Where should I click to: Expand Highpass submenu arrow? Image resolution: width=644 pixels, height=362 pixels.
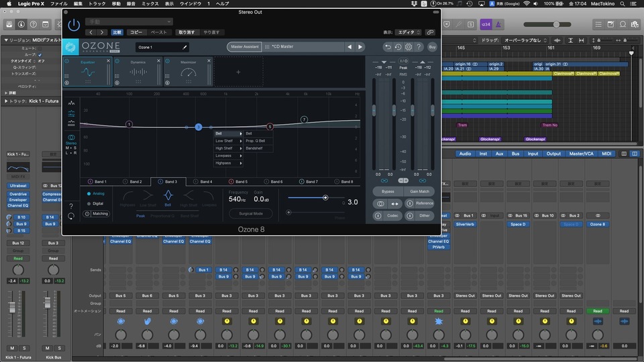(241, 163)
